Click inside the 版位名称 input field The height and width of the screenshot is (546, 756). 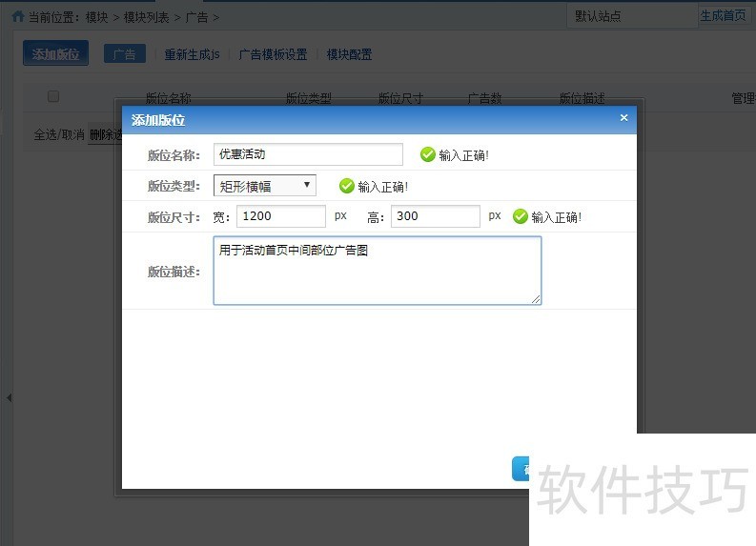(308, 154)
